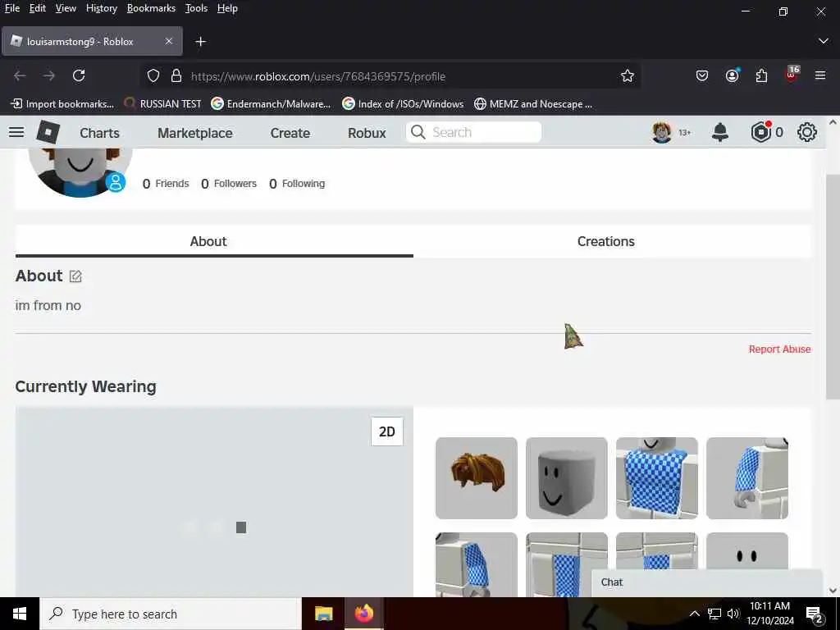The width and height of the screenshot is (840, 630).
Task: Open the File menu
Action: [11, 8]
